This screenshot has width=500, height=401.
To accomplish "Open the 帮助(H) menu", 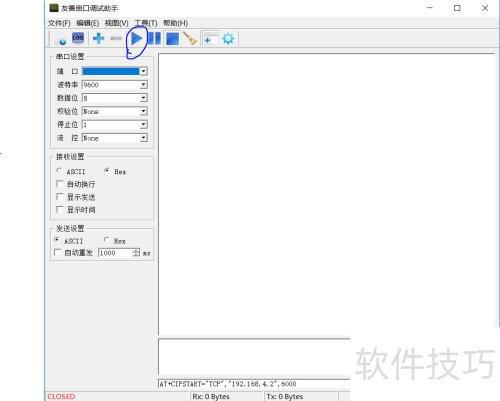I will pos(175,23).
